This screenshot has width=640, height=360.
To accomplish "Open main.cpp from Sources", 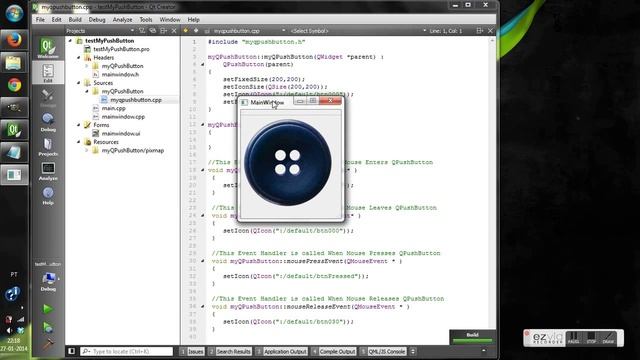I will [113, 108].
